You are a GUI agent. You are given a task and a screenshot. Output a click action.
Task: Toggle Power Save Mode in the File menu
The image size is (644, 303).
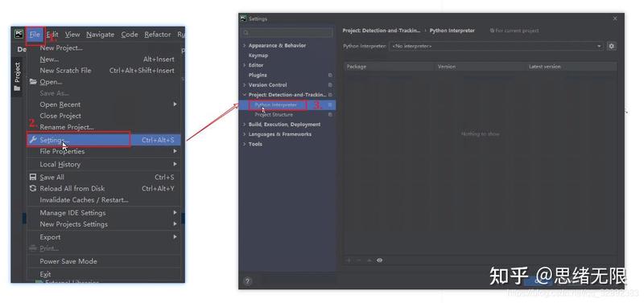pos(68,261)
